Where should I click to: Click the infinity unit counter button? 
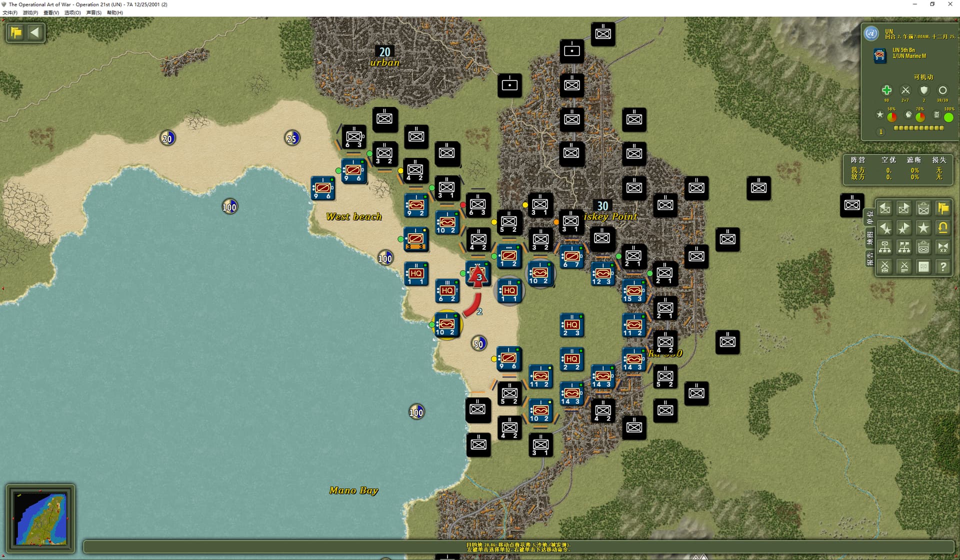tap(923, 247)
